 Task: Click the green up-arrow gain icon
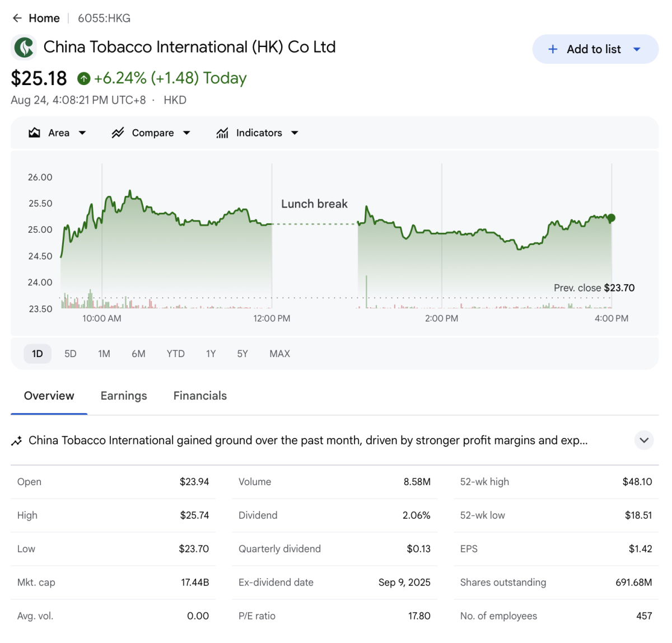84,78
